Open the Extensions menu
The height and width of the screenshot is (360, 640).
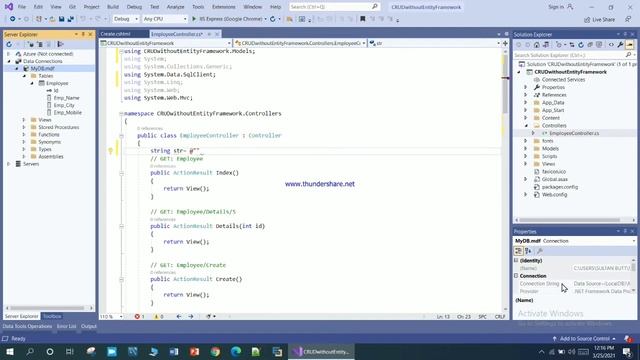click(224, 7)
